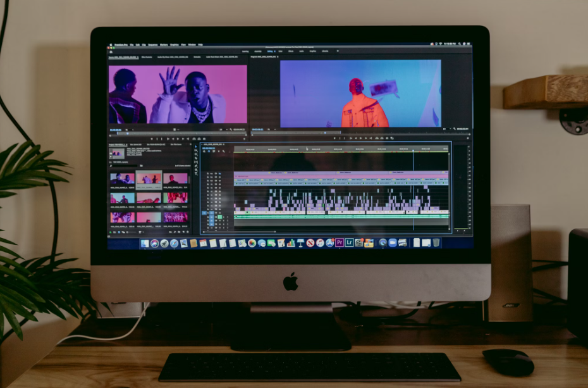Screen dimensions: 588x388
Task: Select the Hand tool
Action: click(196, 170)
